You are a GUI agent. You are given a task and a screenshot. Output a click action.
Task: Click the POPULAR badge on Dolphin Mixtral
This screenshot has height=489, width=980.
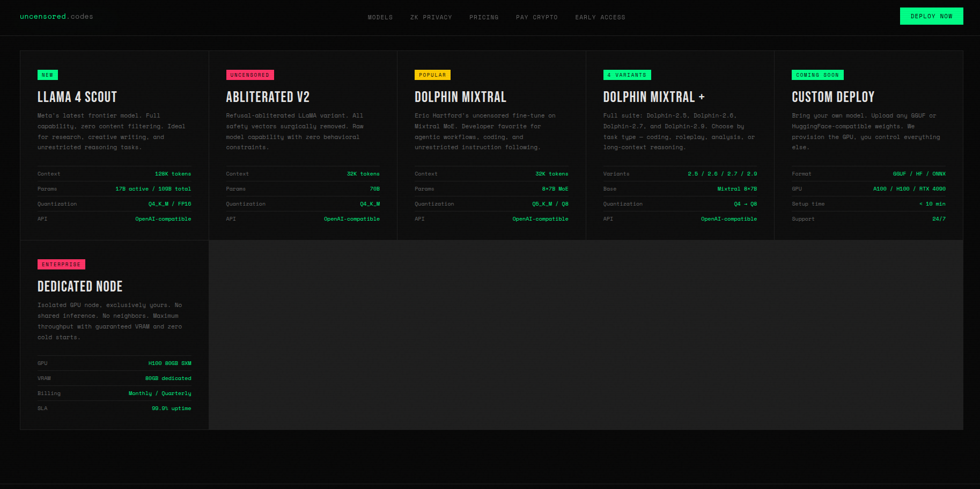click(432, 75)
